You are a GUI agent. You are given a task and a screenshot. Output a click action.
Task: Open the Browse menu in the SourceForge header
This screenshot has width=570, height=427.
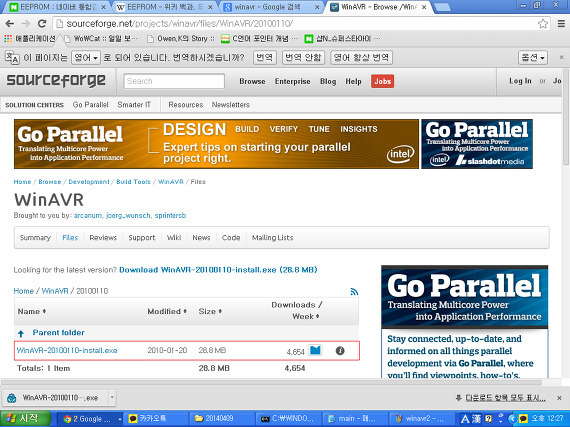pos(252,81)
